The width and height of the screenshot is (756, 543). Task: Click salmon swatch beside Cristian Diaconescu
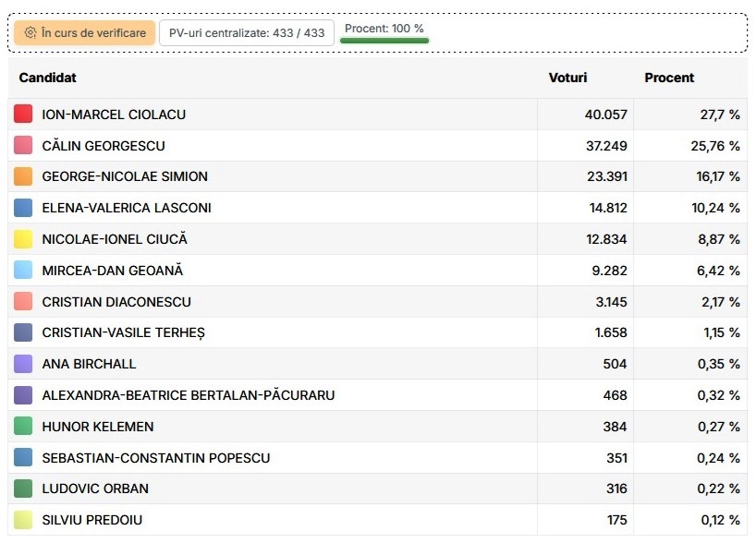pyautogui.click(x=24, y=302)
